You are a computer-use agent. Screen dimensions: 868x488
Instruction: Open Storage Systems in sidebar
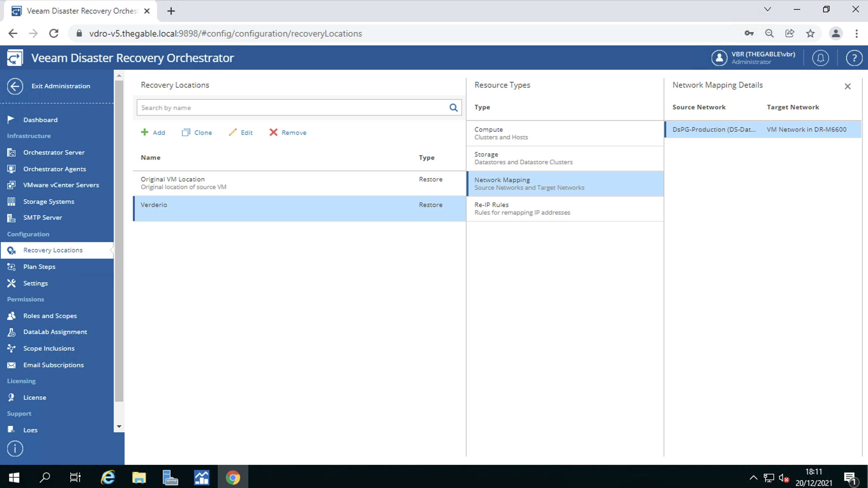coord(49,201)
